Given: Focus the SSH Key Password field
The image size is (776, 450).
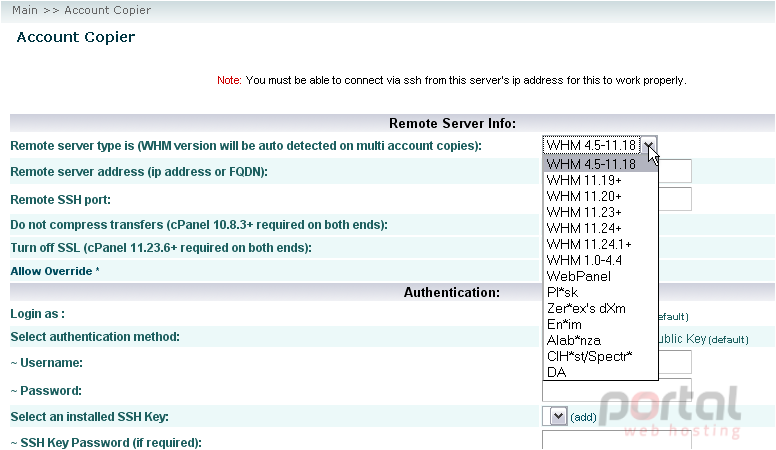Looking at the screenshot, I should pyautogui.click(x=617, y=440).
